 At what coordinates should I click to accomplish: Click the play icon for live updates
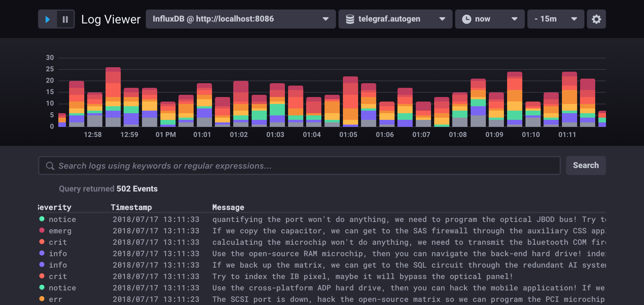pos(48,19)
